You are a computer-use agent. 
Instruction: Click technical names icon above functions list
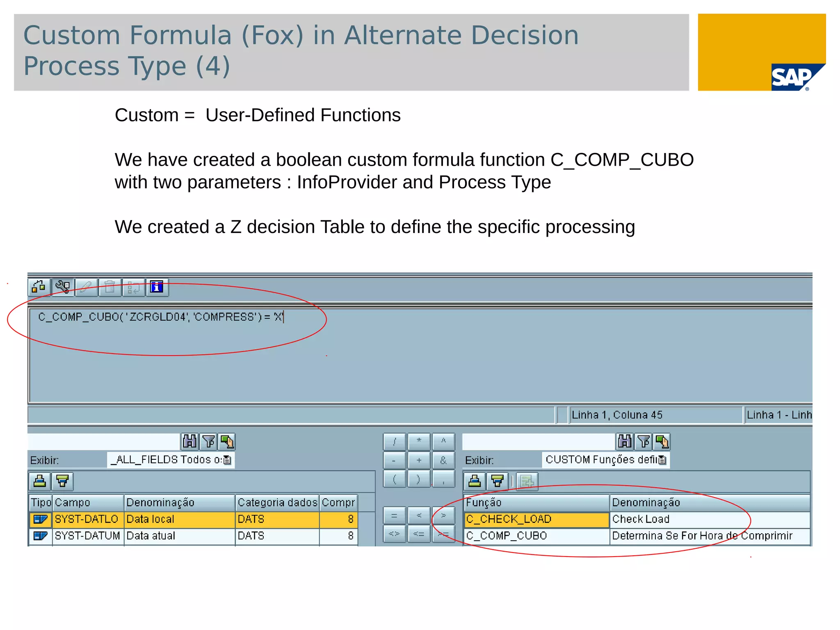tap(662, 441)
